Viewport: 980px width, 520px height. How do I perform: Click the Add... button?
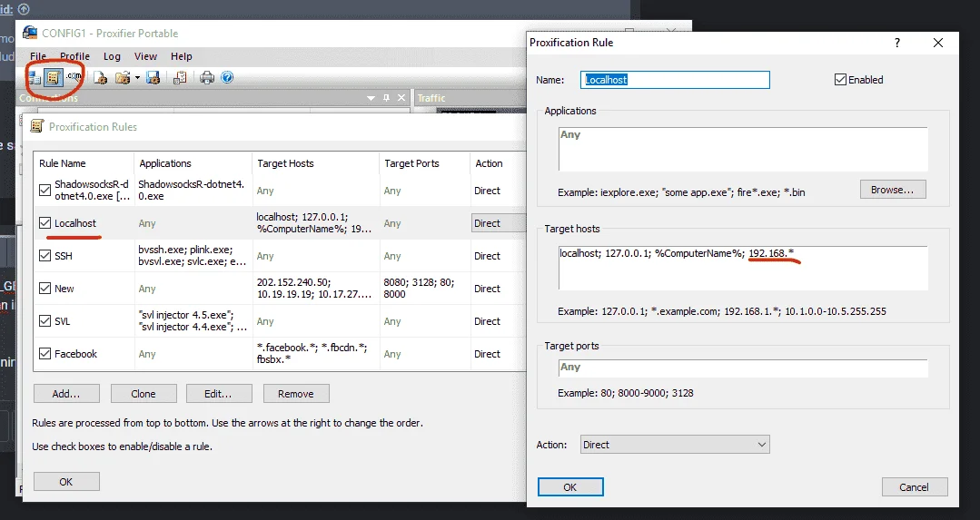pos(66,394)
